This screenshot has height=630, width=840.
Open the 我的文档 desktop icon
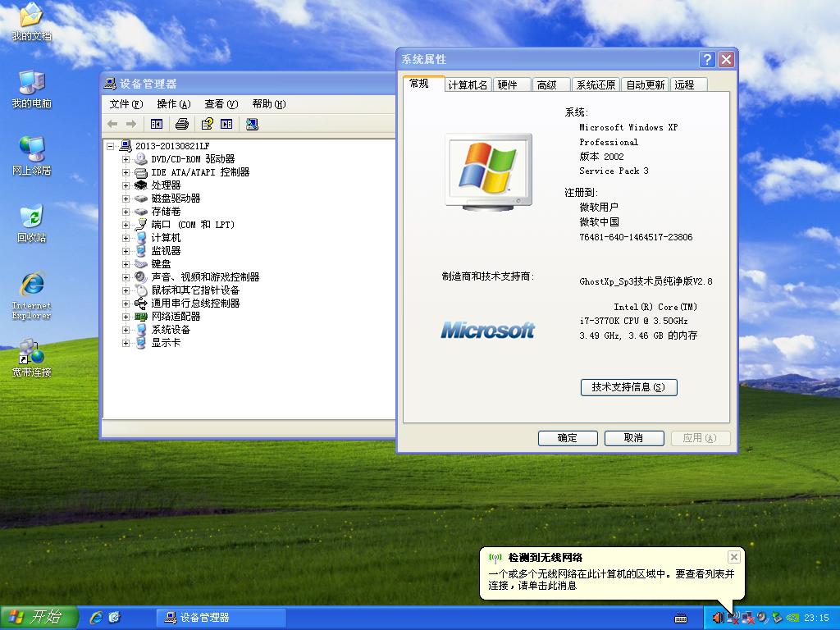[x=32, y=22]
